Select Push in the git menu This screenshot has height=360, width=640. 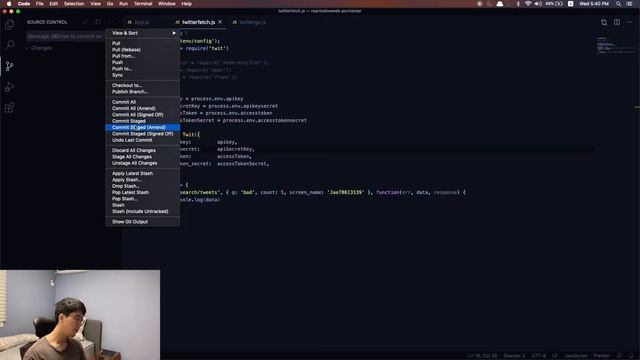142,62
